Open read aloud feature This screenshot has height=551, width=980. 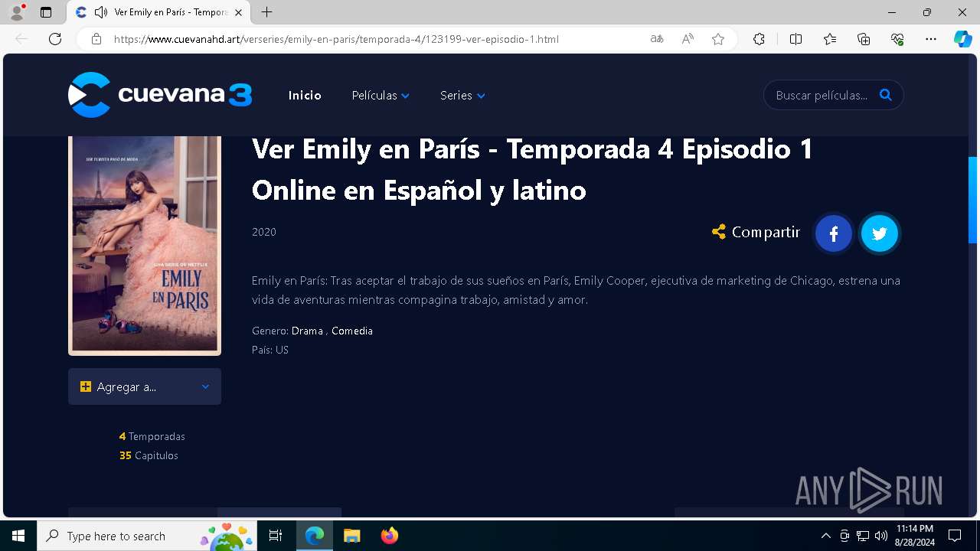click(688, 39)
